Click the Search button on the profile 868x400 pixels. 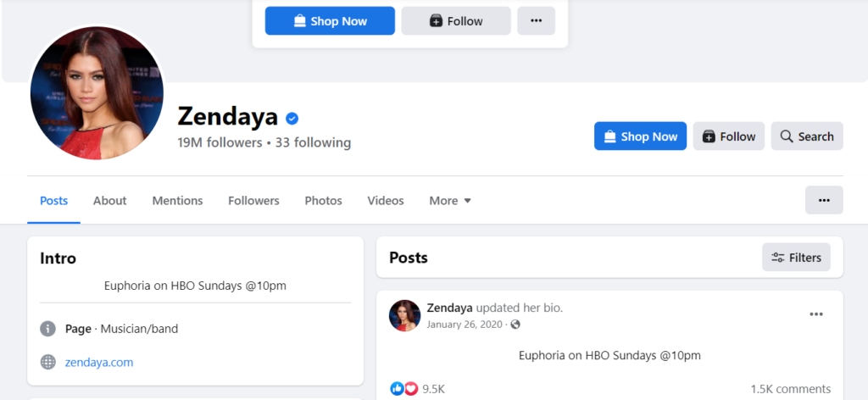[807, 136]
